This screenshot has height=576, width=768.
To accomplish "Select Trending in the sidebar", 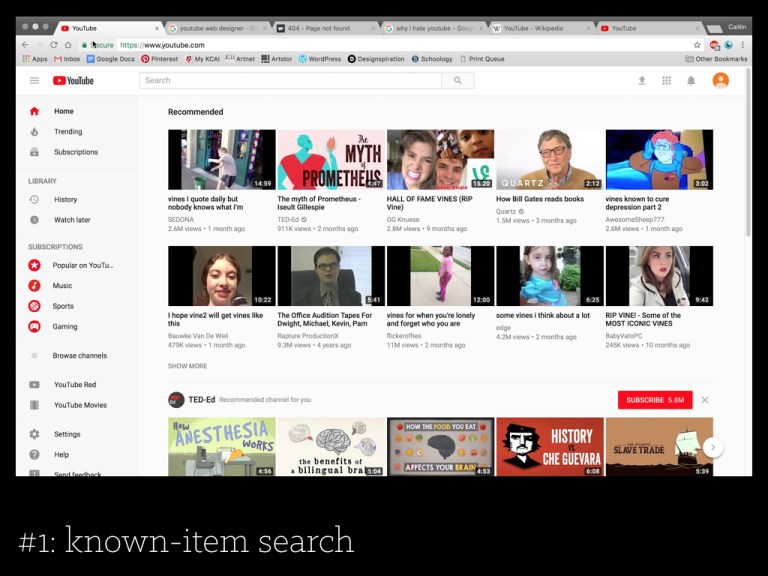I will pos(68,132).
